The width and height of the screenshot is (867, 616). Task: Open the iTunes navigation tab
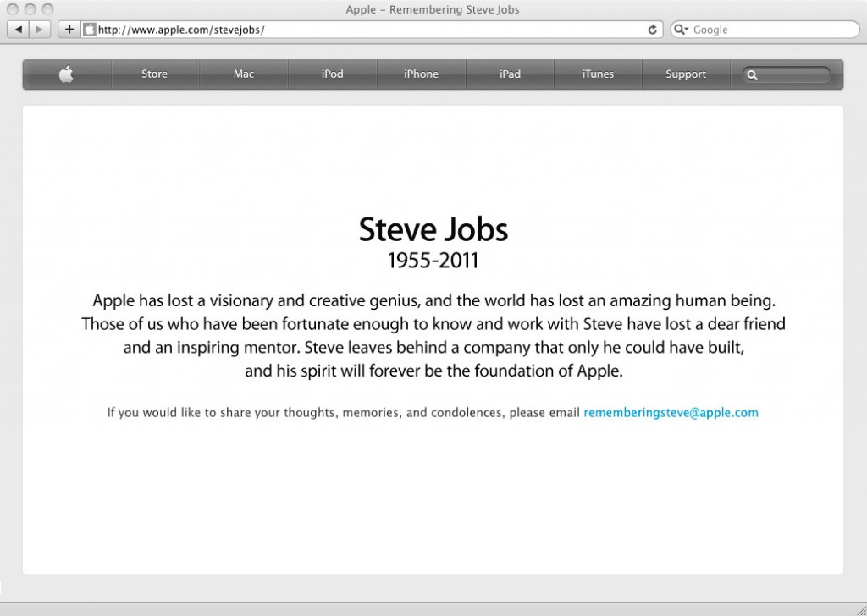coord(598,74)
